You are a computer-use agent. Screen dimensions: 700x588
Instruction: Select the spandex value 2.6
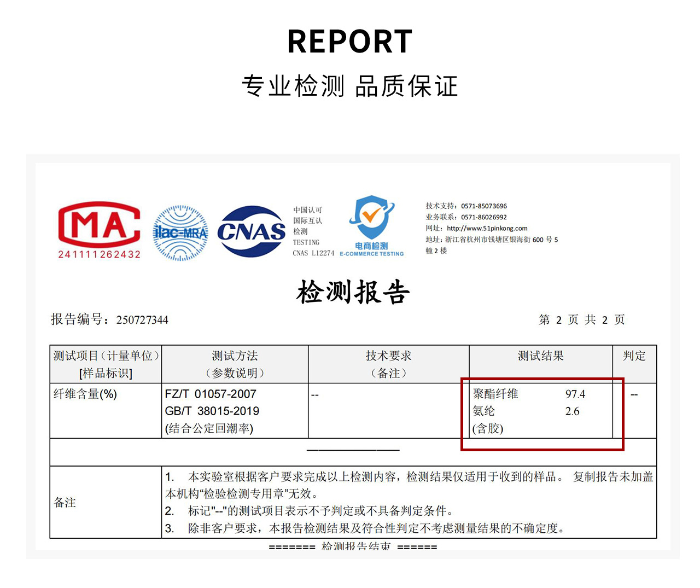(572, 411)
